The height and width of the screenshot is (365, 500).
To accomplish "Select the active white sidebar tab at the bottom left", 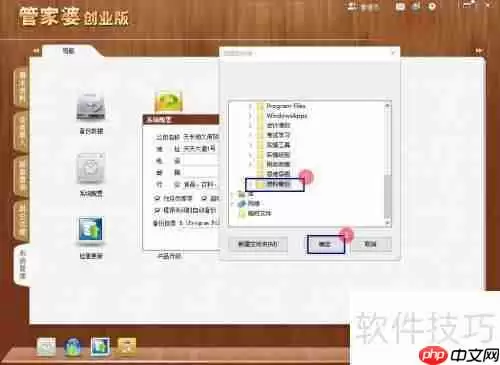I will [x=22, y=265].
